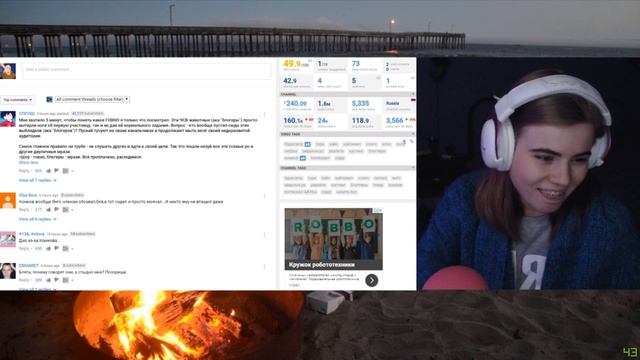640x360 pixels.
Task: Click 'Show less' on the long comment
Action: pyautogui.click(x=28, y=162)
